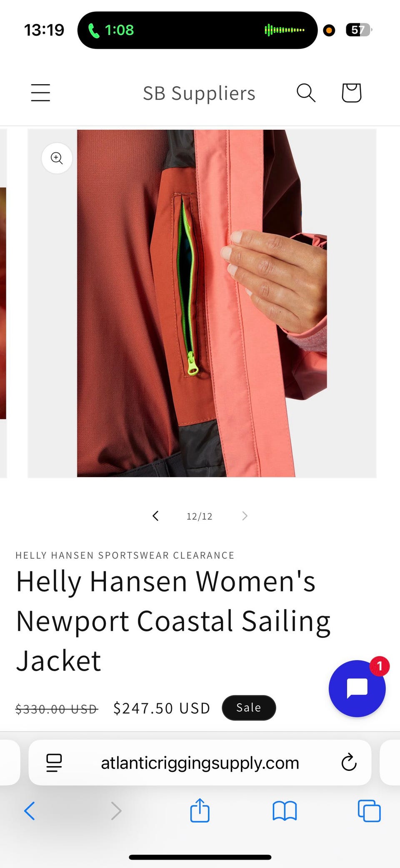Tap the previous image peeking at left edge
The width and height of the screenshot is (400, 868).
click(x=3, y=303)
